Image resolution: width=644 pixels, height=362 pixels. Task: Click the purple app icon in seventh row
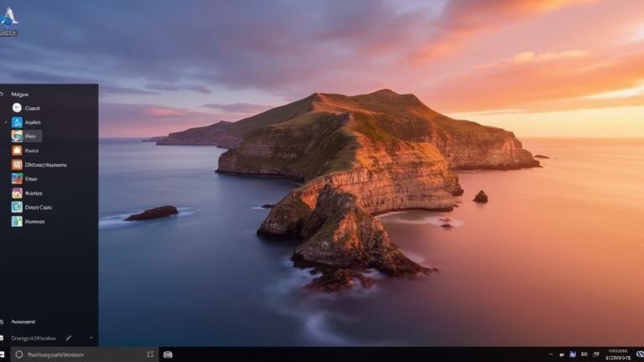click(17, 193)
